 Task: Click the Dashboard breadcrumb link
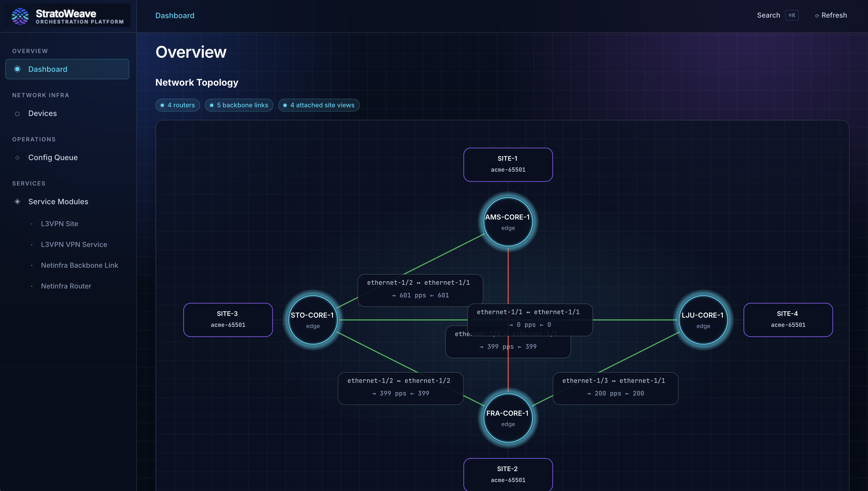(175, 16)
